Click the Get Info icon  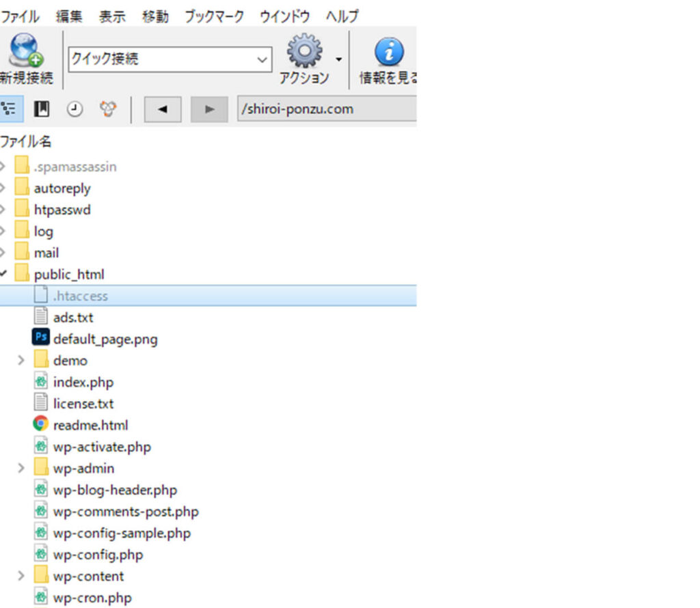click(389, 52)
